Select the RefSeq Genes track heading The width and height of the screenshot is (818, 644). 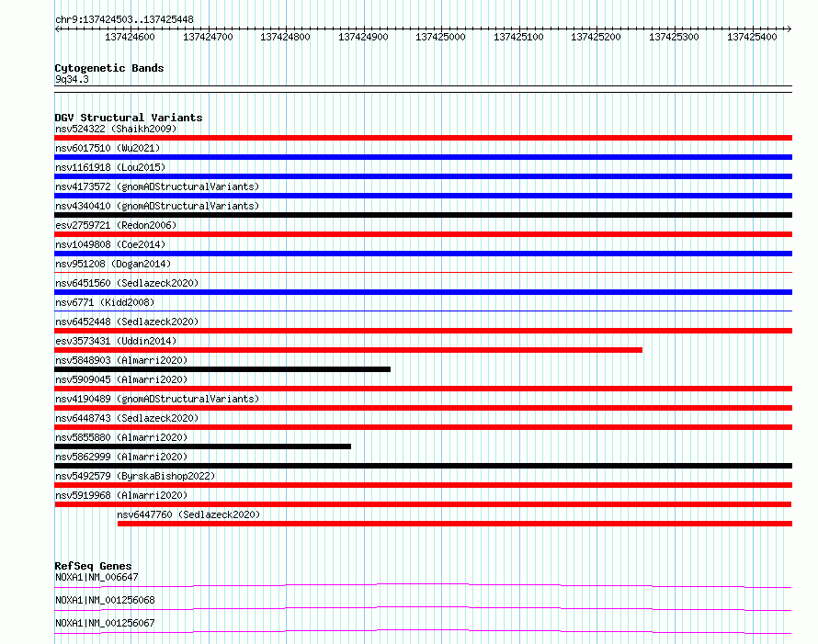(93, 566)
